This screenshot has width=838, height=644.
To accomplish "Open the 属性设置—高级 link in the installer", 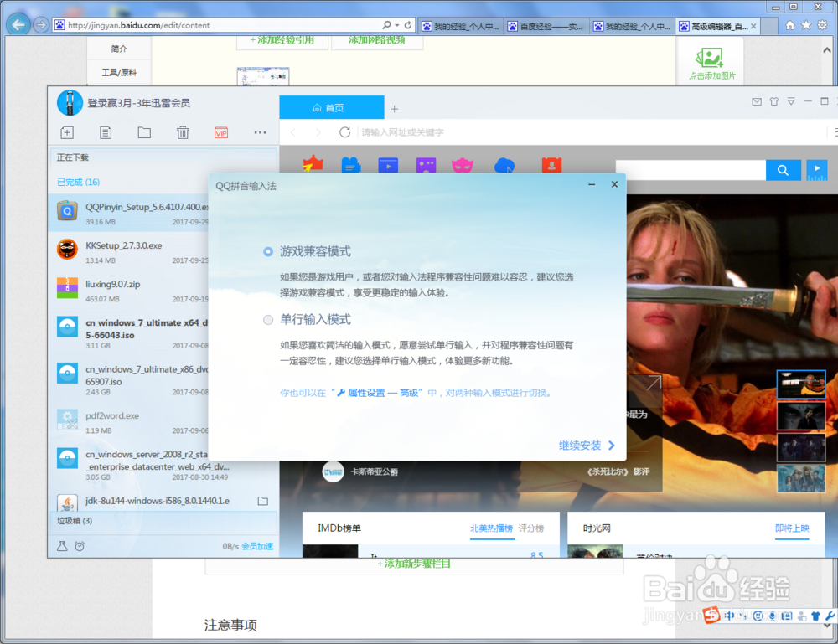I will point(377,393).
